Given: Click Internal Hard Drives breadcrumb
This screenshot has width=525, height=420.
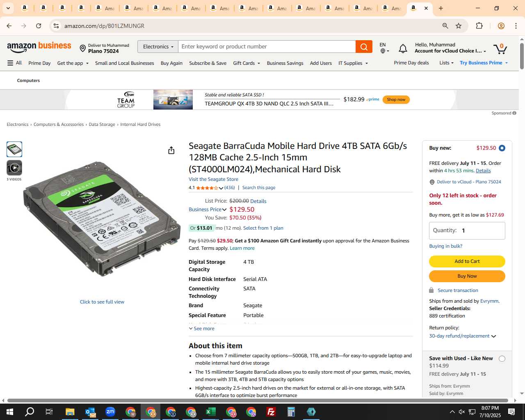Looking at the screenshot, I should click(x=140, y=125).
